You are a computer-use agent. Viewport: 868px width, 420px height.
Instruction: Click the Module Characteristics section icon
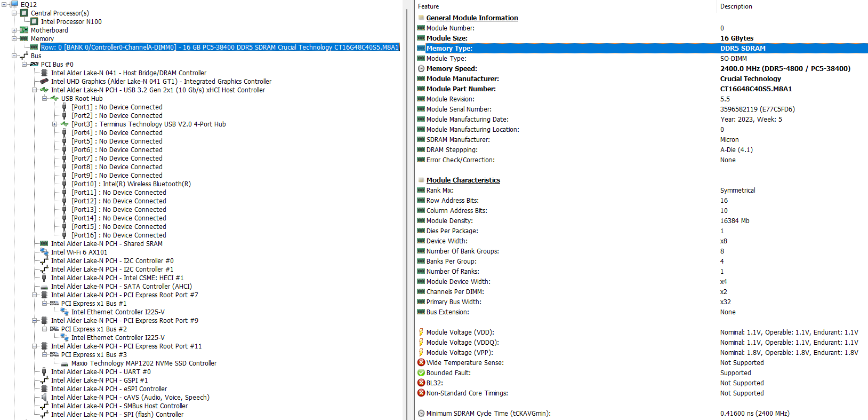[x=421, y=180]
